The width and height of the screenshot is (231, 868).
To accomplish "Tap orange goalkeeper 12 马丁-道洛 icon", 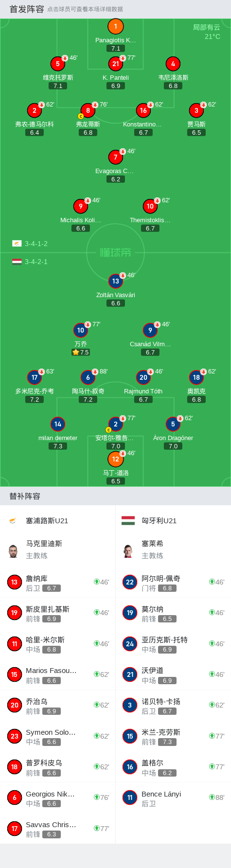I will point(115,459).
